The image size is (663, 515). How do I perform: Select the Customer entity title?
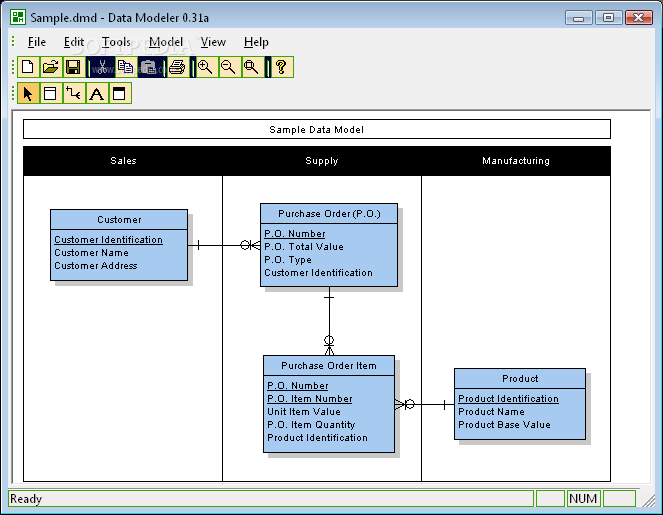click(119, 219)
